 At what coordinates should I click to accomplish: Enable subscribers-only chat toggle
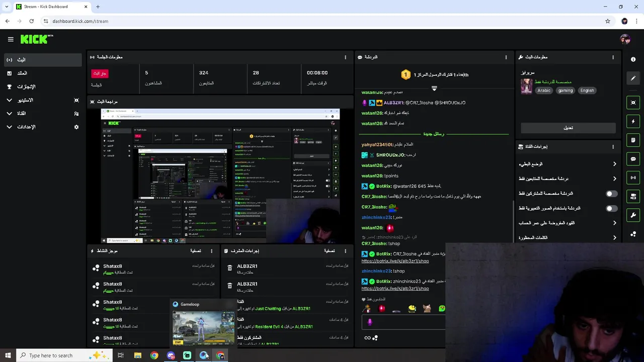(611, 194)
